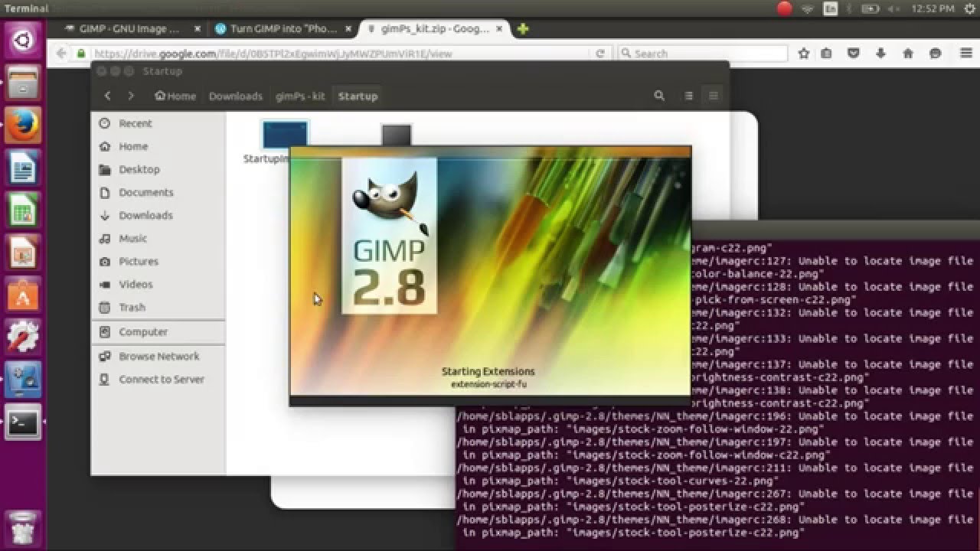
Task: Open Documents in the Files sidebar
Action: click(158, 192)
